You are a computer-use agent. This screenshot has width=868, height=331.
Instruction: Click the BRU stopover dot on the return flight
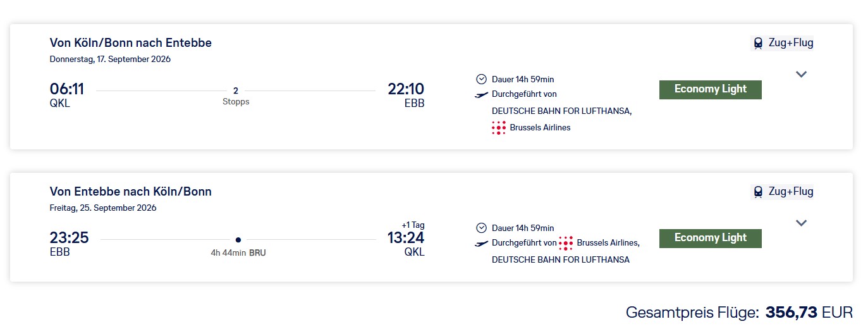238,240
